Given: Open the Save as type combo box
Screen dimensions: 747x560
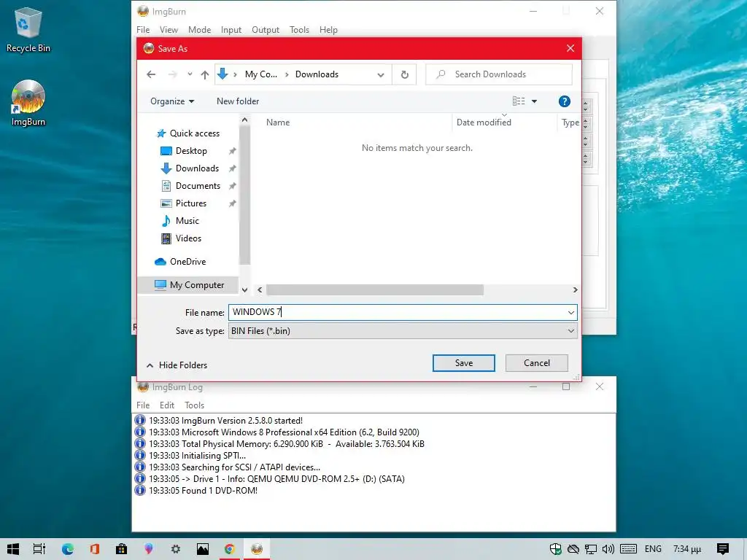Looking at the screenshot, I should (403, 331).
